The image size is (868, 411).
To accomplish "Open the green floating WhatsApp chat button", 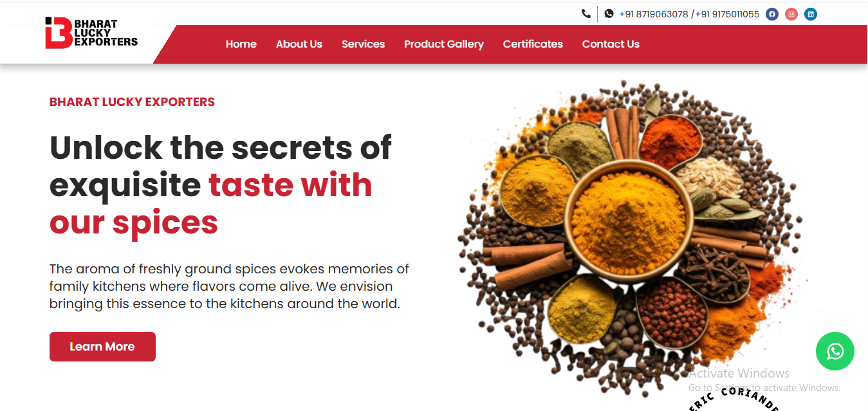I will (835, 351).
